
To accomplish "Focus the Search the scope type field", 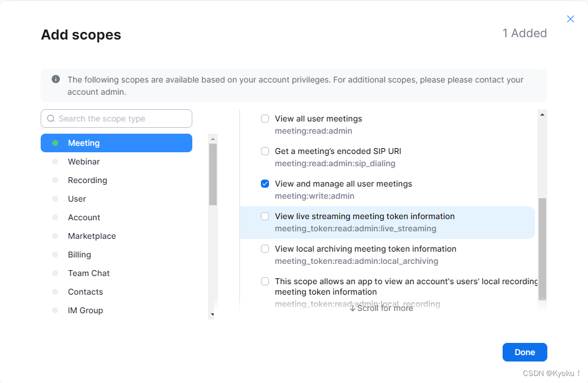I will coord(122,119).
